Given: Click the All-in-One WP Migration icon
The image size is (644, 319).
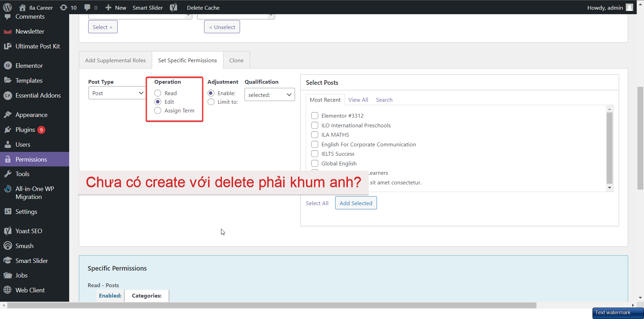Looking at the screenshot, I should click(x=8, y=189).
